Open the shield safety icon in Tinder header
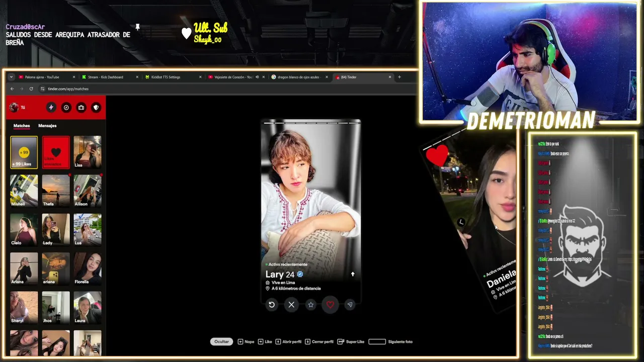Screen dimensions: 644x362 pyautogui.click(x=96, y=107)
